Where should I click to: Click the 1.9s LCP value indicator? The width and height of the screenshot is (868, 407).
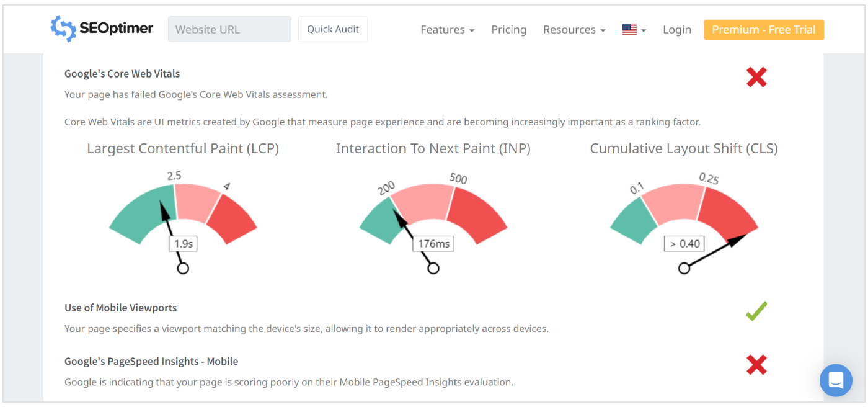pos(182,243)
